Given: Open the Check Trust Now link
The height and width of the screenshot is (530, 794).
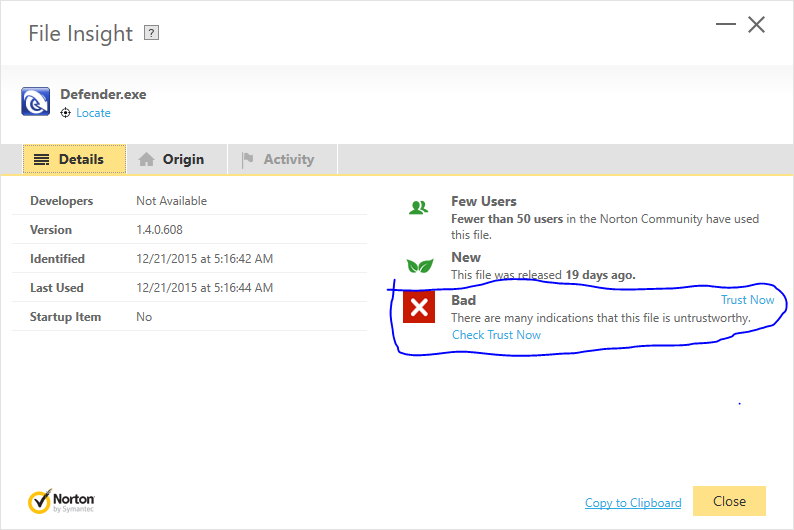Looking at the screenshot, I should coord(496,335).
